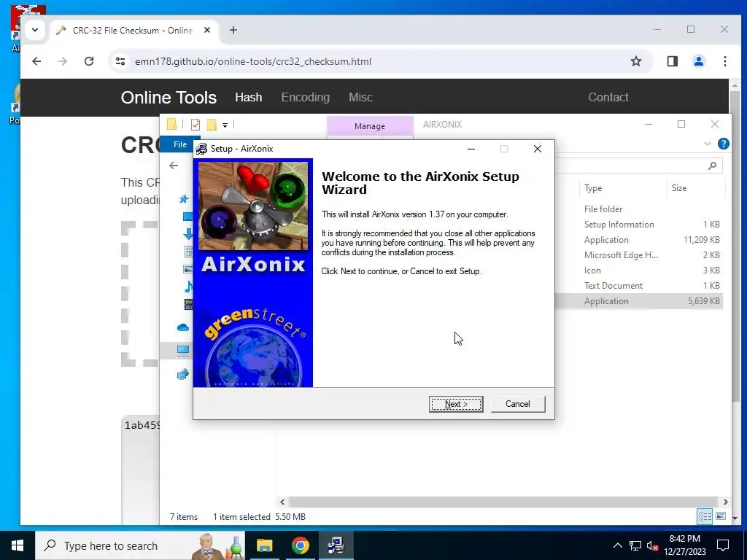Toggle Chrome side panel
Screen dimensions: 747x560
click(x=672, y=61)
